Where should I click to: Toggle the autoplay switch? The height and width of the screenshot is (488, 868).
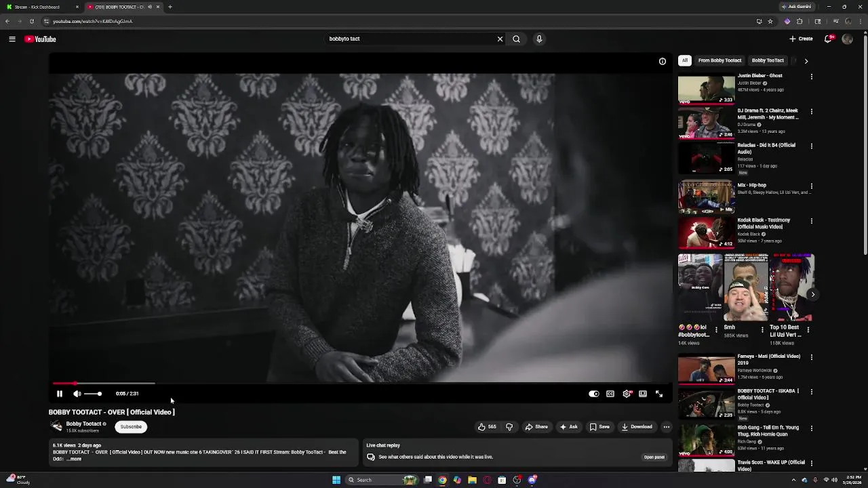tap(594, 394)
